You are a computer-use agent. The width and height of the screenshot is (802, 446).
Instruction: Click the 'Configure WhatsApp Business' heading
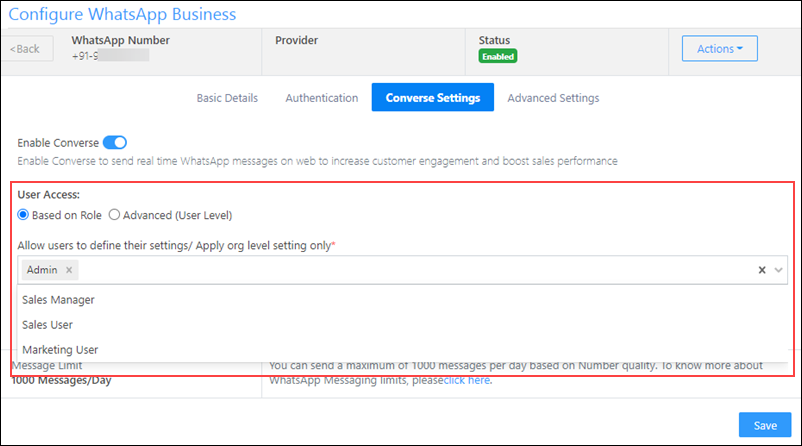click(x=122, y=14)
